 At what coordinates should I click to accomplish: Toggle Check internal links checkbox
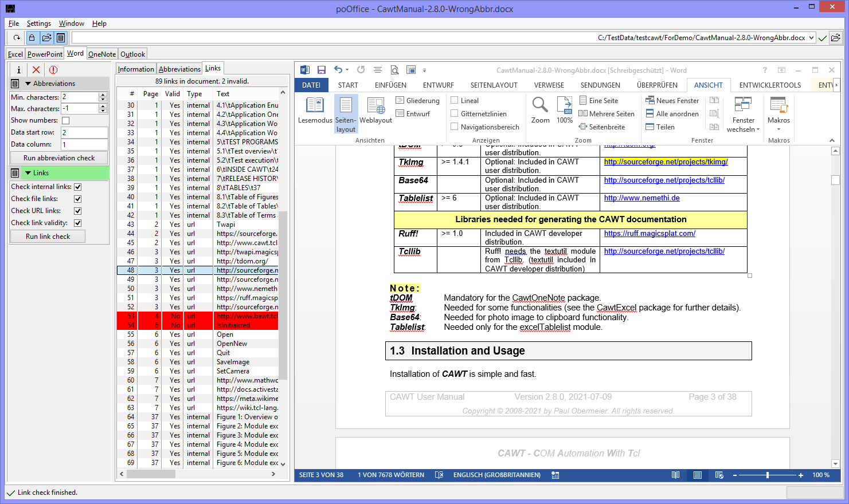pyautogui.click(x=78, y=187)
